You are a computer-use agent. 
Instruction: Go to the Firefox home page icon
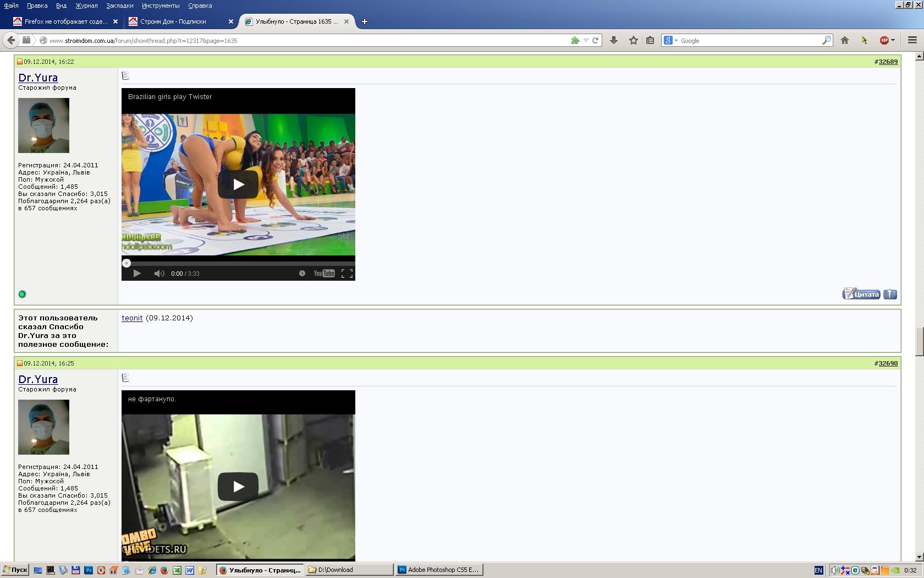point(845,40)
